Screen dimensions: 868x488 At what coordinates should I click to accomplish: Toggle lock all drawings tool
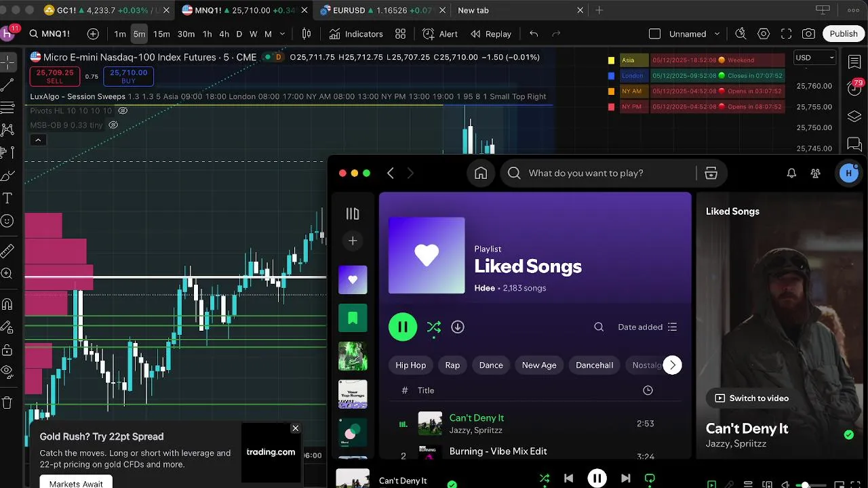coord(7,350)
